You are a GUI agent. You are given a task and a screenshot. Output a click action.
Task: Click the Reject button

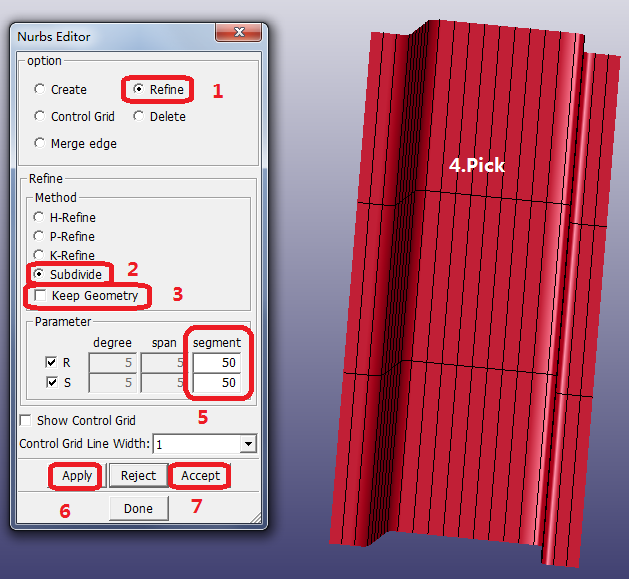click(138, 476)
